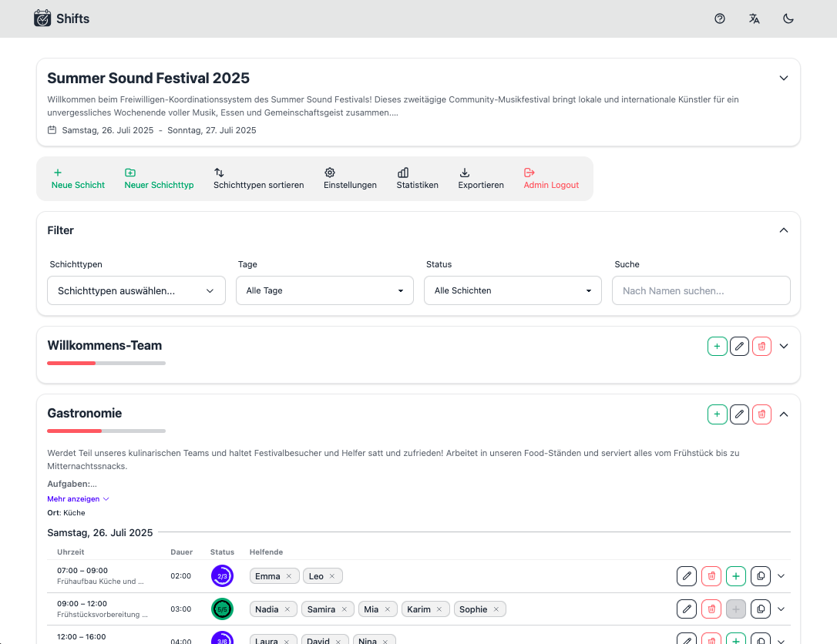Click the Mehr anzeigen link
The height and width of the screenshot is (644, 837).
pyautogui.click(x=78, y=499)
